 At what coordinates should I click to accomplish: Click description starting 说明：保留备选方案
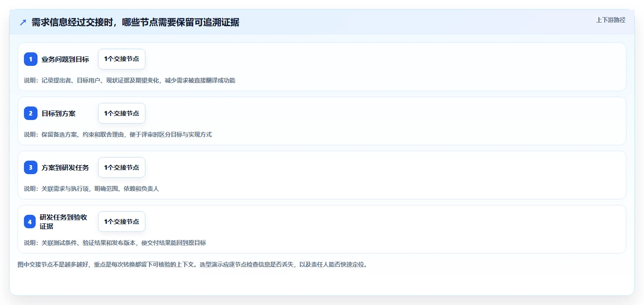coord(118,134)
